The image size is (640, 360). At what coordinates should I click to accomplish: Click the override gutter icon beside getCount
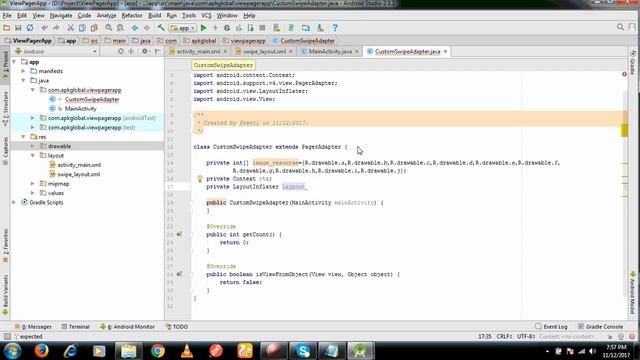179,234
